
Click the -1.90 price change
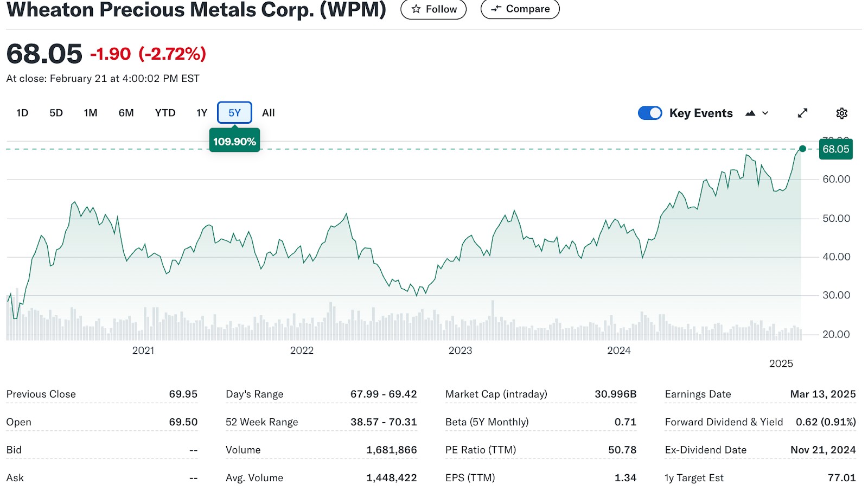[x=110, y=54]
